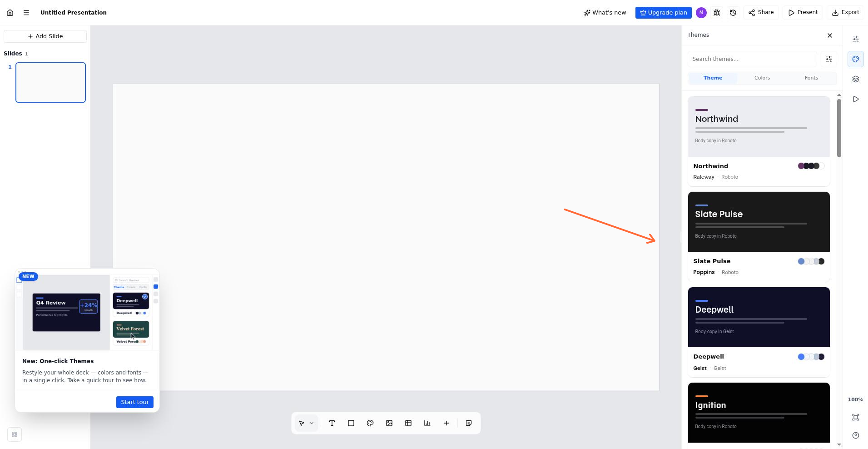Open the theme palette tool in toolbar
Viewport: 868px width, 449px height.
click(x=370, y=423)
